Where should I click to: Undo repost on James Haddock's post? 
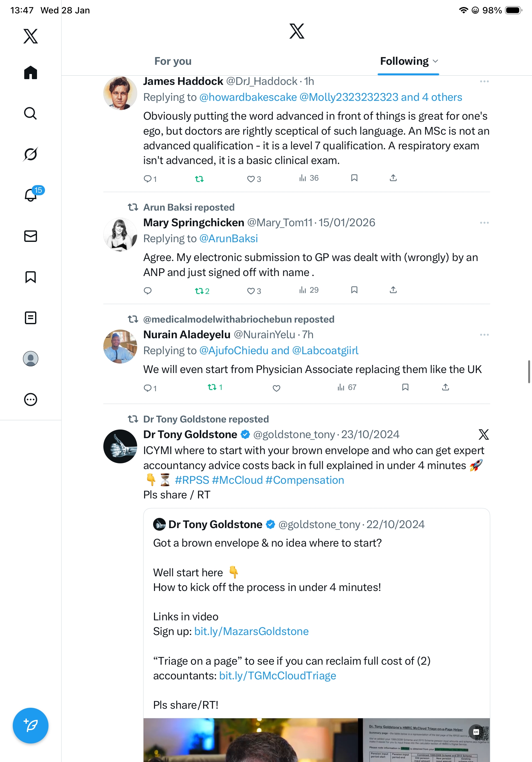tap(199, 179)
